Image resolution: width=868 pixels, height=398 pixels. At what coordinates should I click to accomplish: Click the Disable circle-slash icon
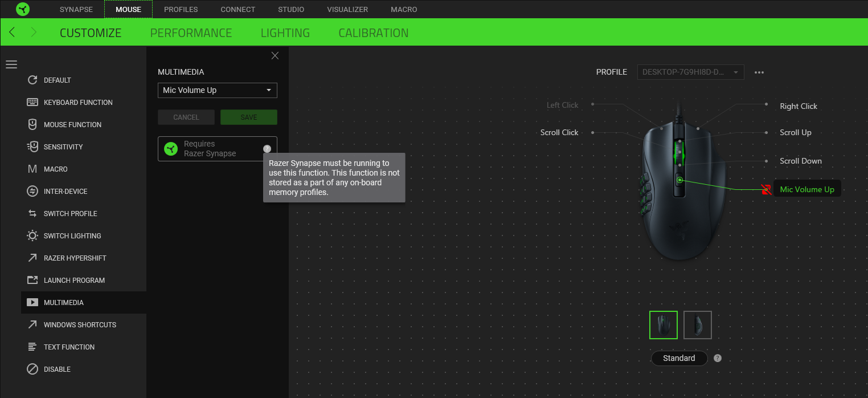(32, 369)
